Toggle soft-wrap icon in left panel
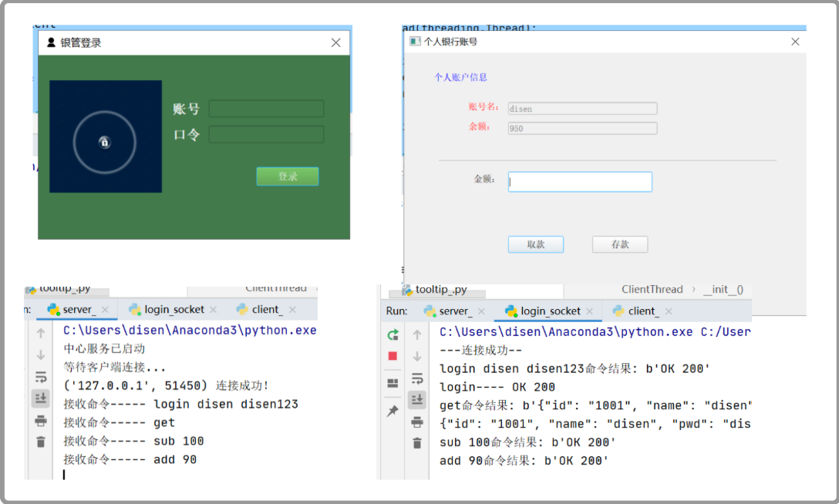Image resolution: width=839 pixels, height=504 pixels. click(41, 378)
